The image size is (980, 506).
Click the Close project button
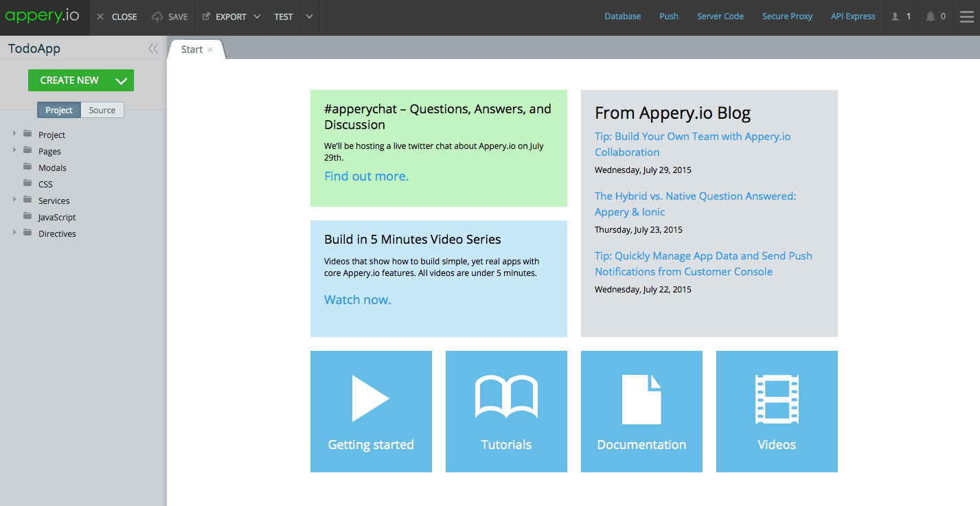tap(117, 17)
